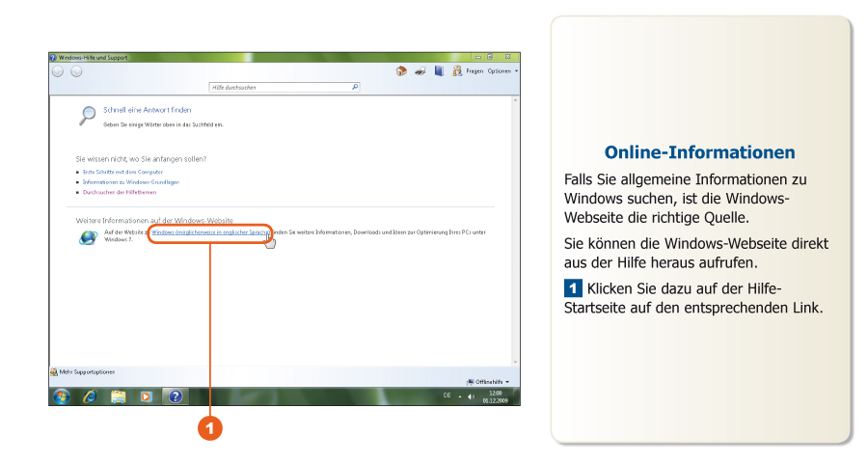Click the Windows-Website link in English

(x=209, y=232)
